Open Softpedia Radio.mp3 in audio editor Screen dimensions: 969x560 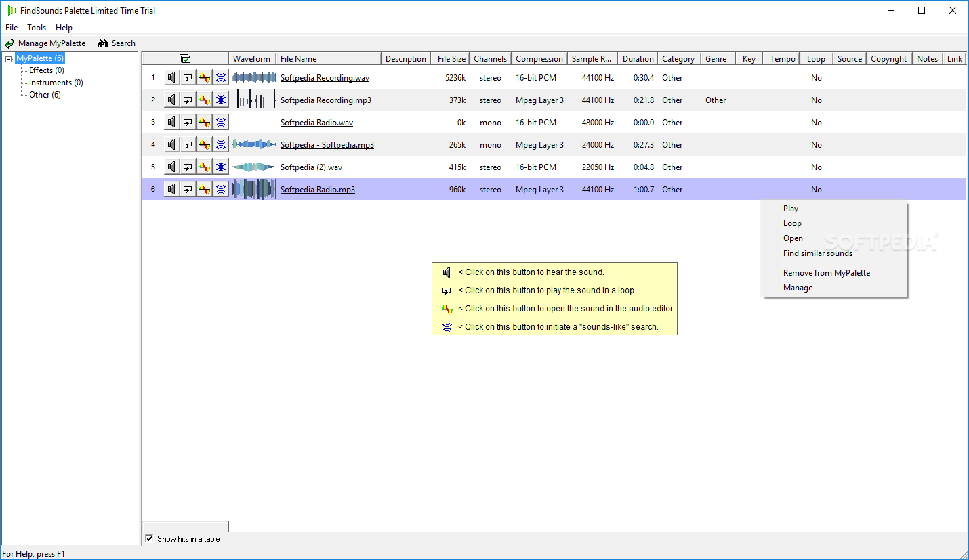[x=204, y=190]
